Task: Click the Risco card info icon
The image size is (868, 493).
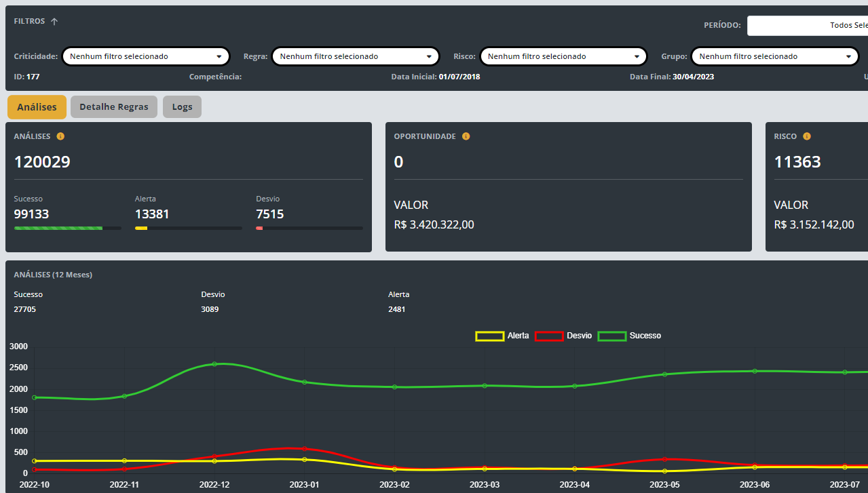Action: [806, 136]
